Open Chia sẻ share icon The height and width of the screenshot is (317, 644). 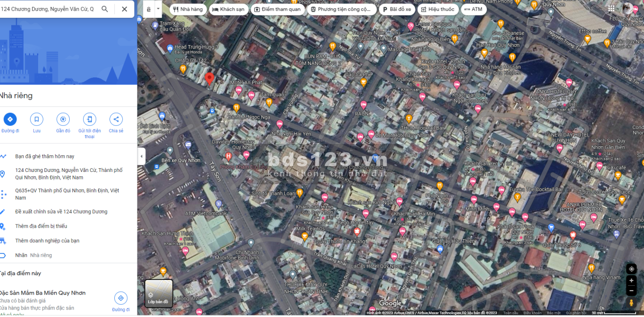point(116,119)
